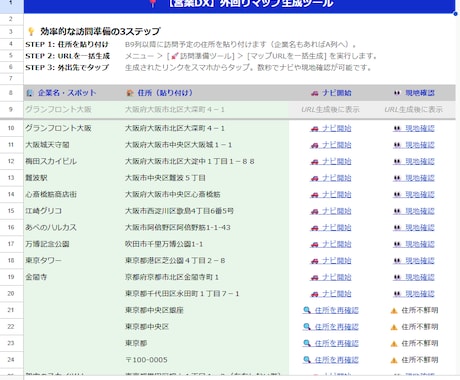The width and height of the screenshot is (460, 380).
Task: Open 現地確認 link for 難波駅
Action: (x=414, y=178)
